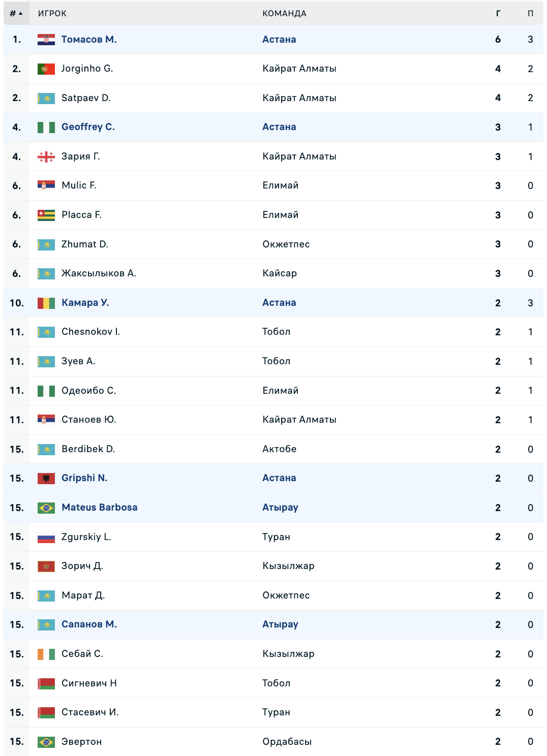Click the Brazilian flag beside Mateus Barbosa
Screen dimensions: 547x756
coord(46,508)
